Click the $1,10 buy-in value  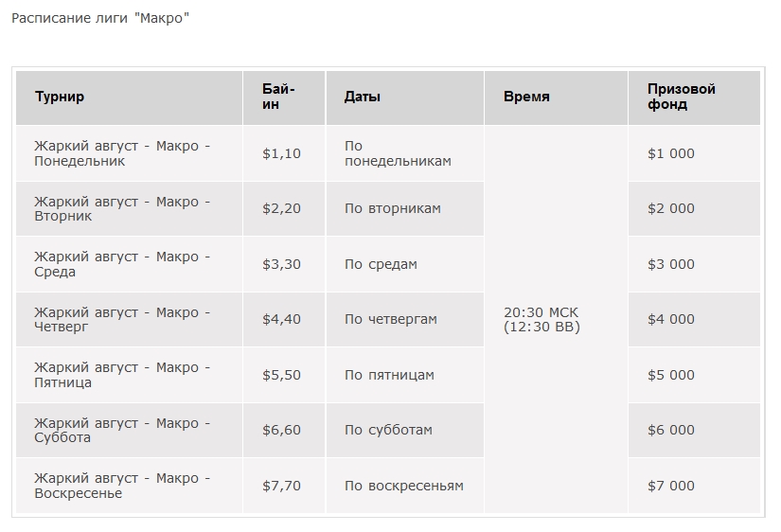click(281, 153)
